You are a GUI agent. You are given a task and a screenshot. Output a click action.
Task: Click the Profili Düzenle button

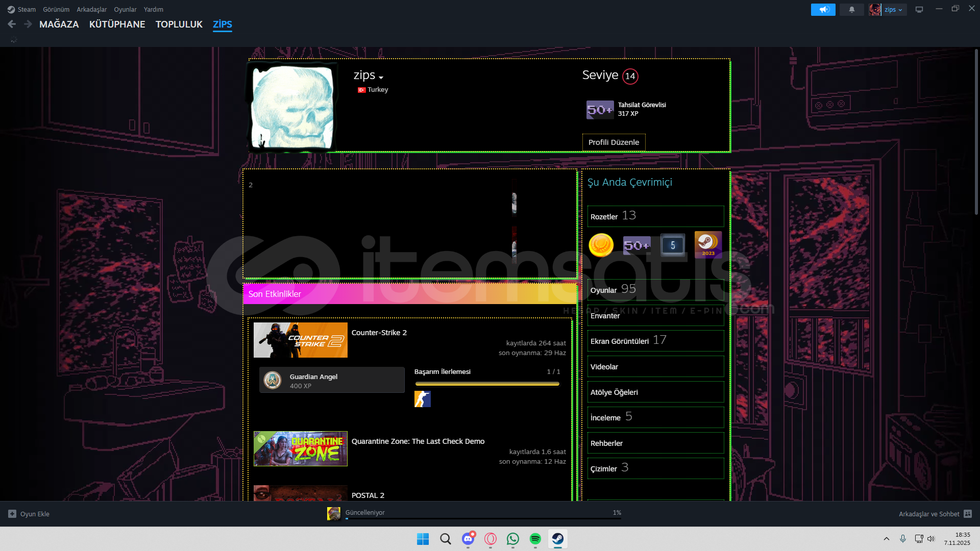pyautogui.click(x=614, y=142)
